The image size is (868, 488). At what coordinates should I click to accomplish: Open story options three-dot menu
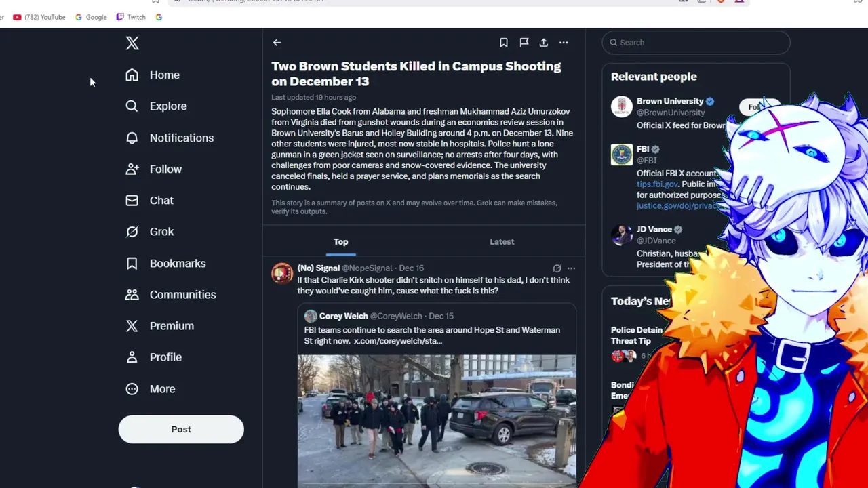click(x=564, y=43)
